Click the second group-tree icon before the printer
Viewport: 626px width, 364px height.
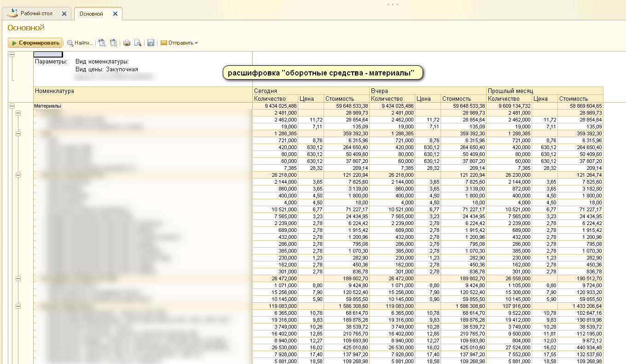(x=113, y=43)
